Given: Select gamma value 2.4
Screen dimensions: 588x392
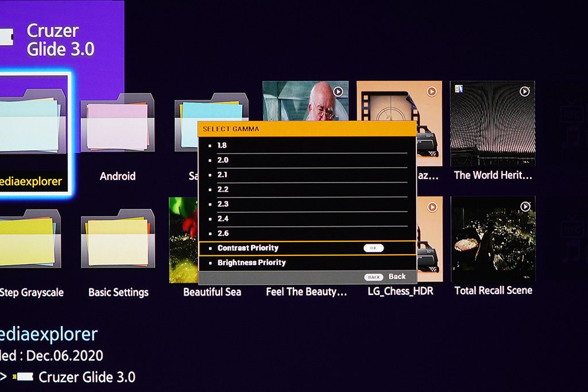Looking at the screenshot, I should tap(307, 219).
